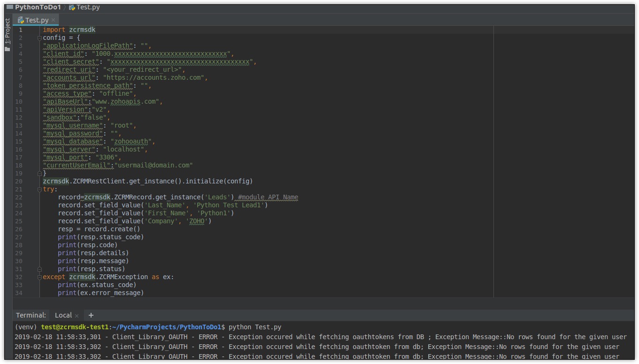Click the fold end marker at line 19

point(40,173)
